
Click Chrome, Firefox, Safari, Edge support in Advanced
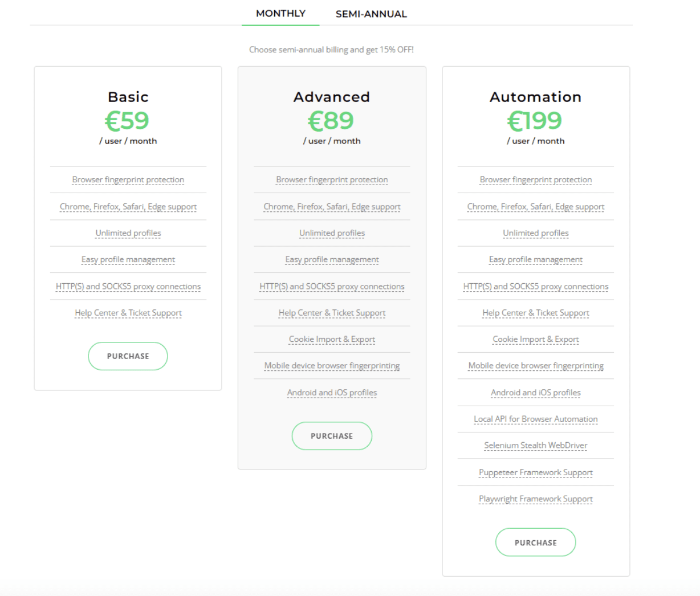(x=332, y=207)
